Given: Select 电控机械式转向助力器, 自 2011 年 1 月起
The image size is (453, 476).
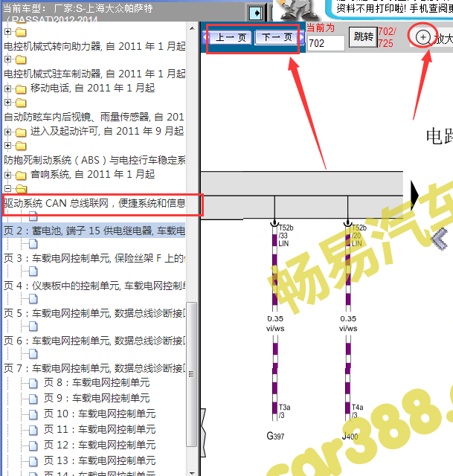Looking at the screenshot, I should (94, 46).
